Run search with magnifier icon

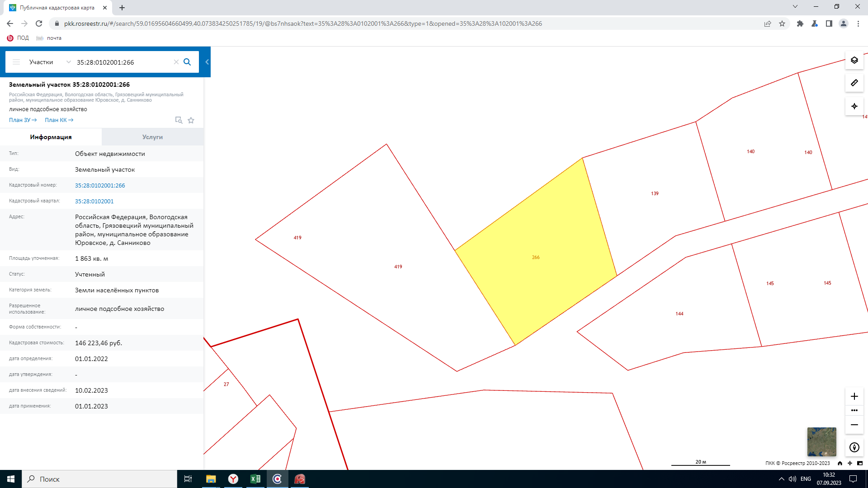click(187, 62)
